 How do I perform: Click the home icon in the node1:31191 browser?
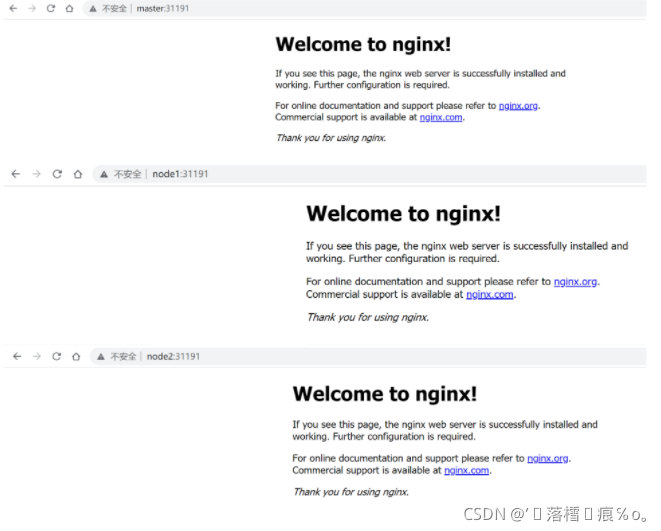click(x=78, y=174)
